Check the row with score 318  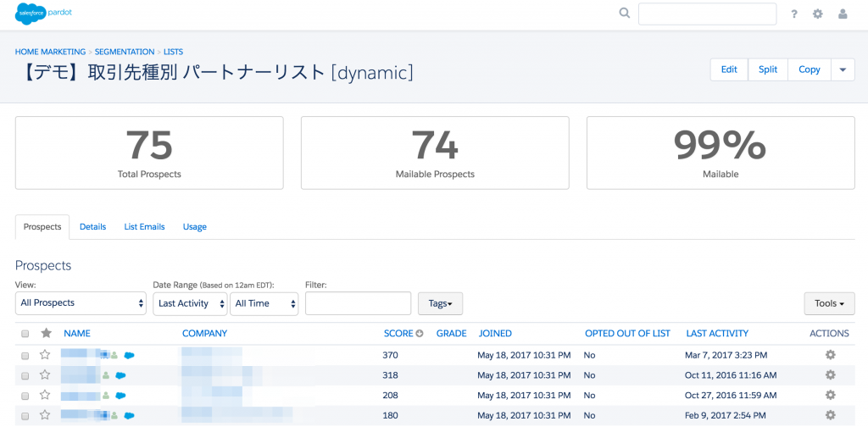25,375
